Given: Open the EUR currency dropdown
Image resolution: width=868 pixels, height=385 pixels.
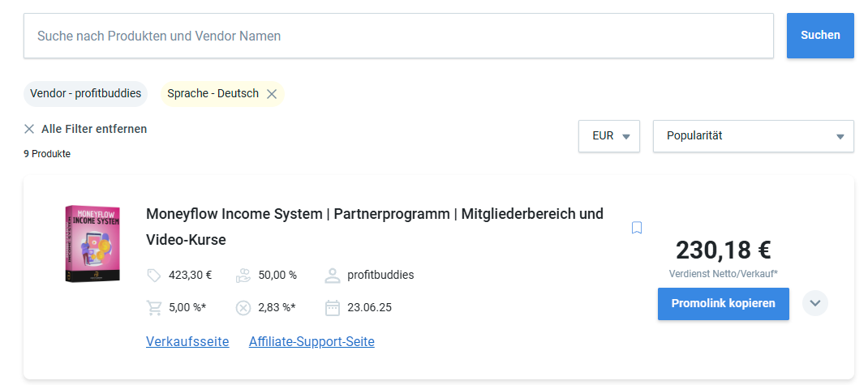Looking at the screenshot, I should 609,136.
